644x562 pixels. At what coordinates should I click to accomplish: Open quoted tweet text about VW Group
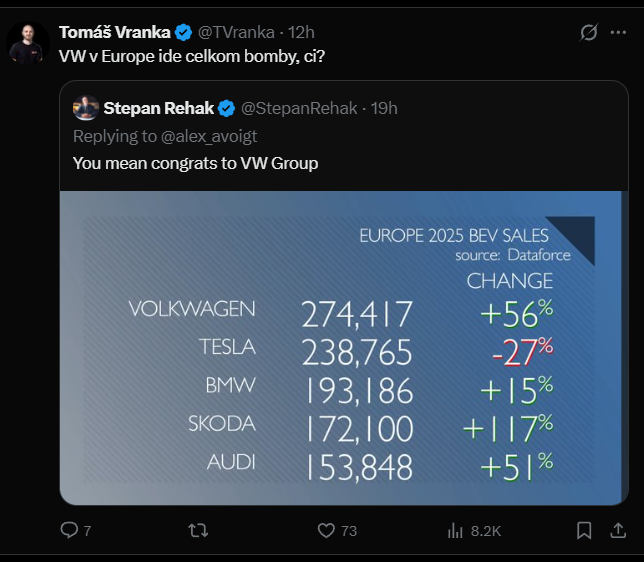pyautogui.click(x=195, y=162)
